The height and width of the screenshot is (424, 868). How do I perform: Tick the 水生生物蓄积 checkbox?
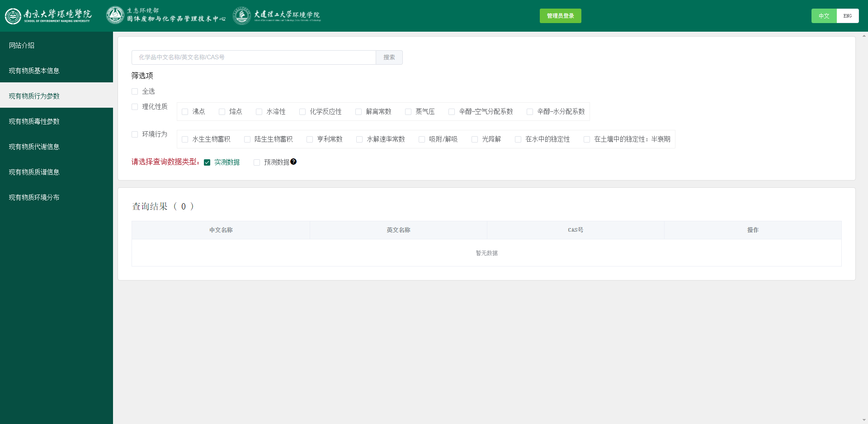(x=185, y=139)
